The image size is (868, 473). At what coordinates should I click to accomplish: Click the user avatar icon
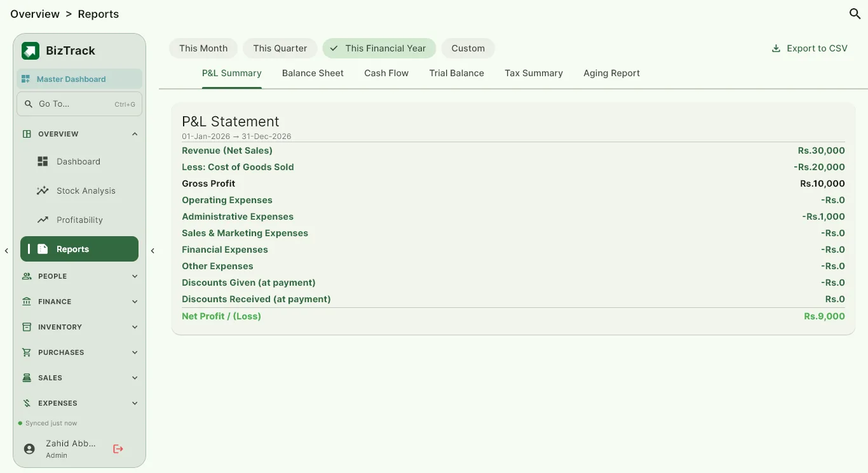coord(29,449)
